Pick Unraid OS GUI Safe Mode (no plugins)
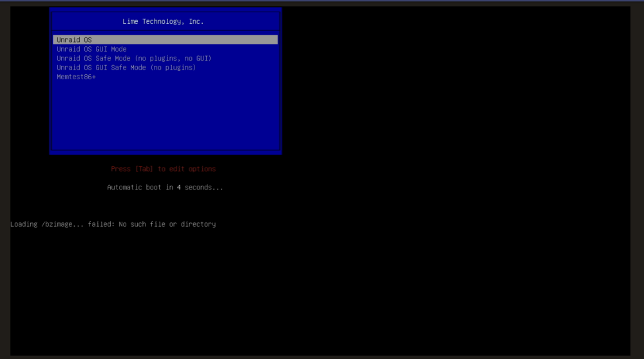This screenshot has width=644, height=359. pyautogui.click(x=126, y=68)
